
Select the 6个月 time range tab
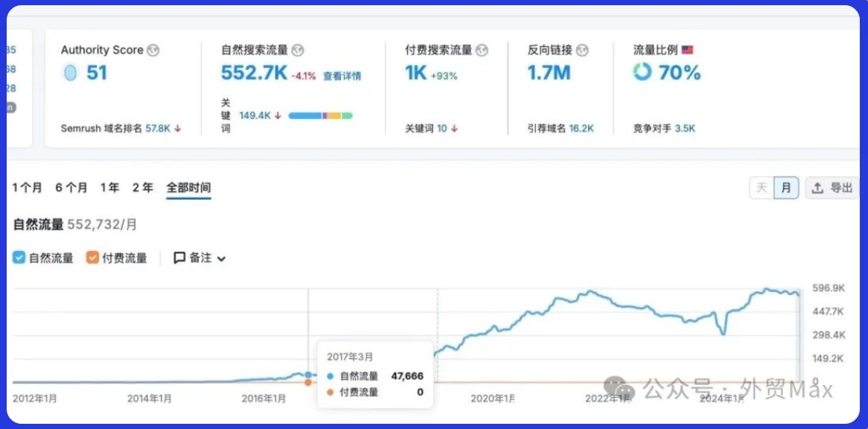click(71, 188)
